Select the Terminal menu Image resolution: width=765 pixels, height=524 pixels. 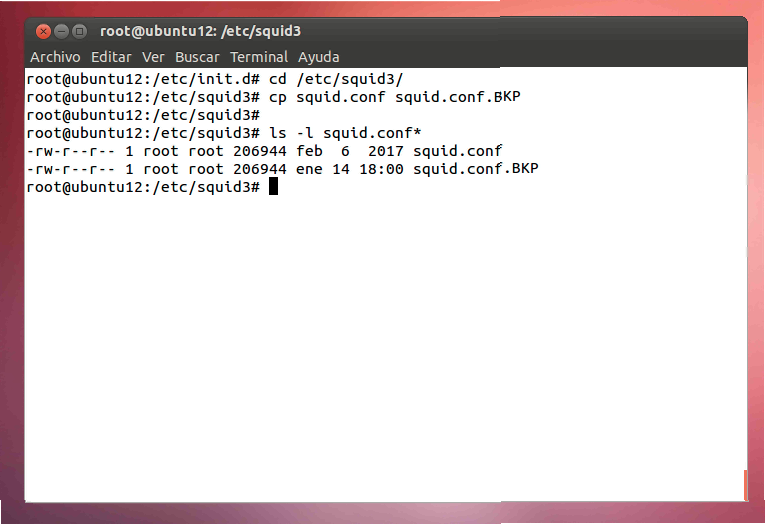tap(259, 57)
